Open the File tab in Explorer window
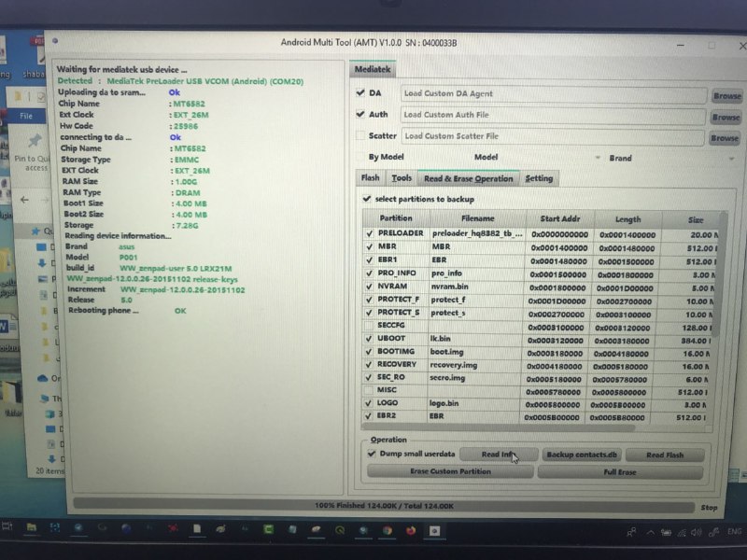 (26, 116)
